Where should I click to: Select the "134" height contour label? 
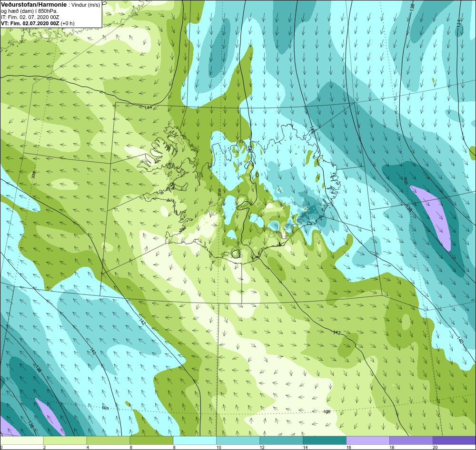459,24
